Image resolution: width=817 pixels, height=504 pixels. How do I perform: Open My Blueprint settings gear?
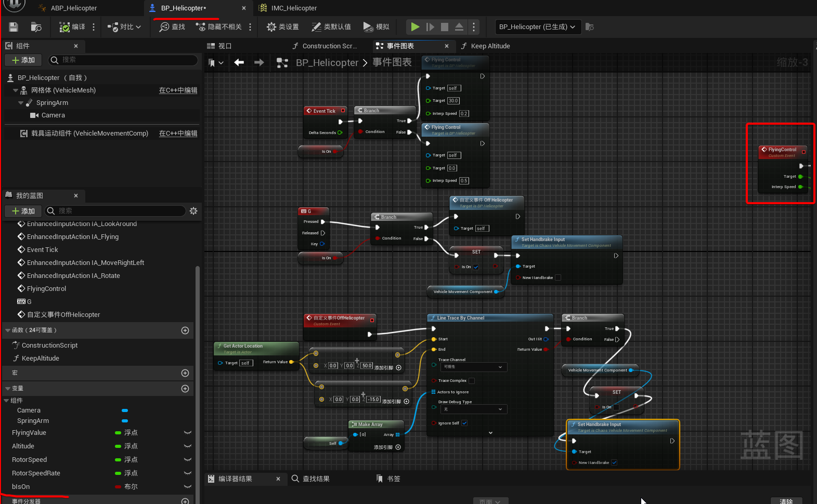coord(193,211)
